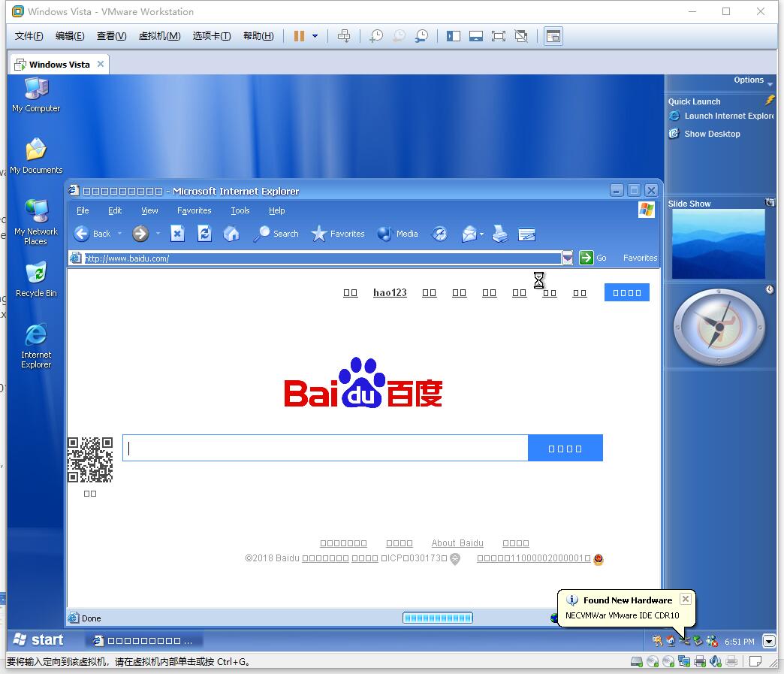Expand the address bar dropdown

click(x=568, y=258)
